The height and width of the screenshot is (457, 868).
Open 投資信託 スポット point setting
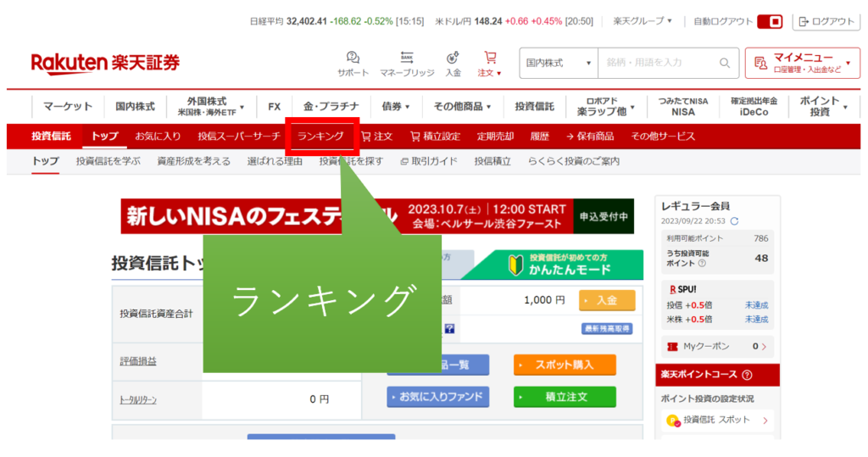click(717, 420)
